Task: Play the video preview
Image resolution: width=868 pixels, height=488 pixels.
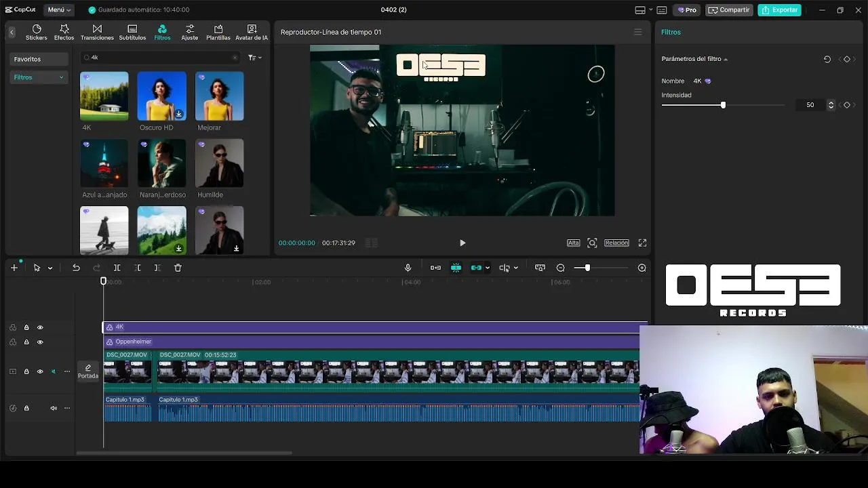Action: 462,243
